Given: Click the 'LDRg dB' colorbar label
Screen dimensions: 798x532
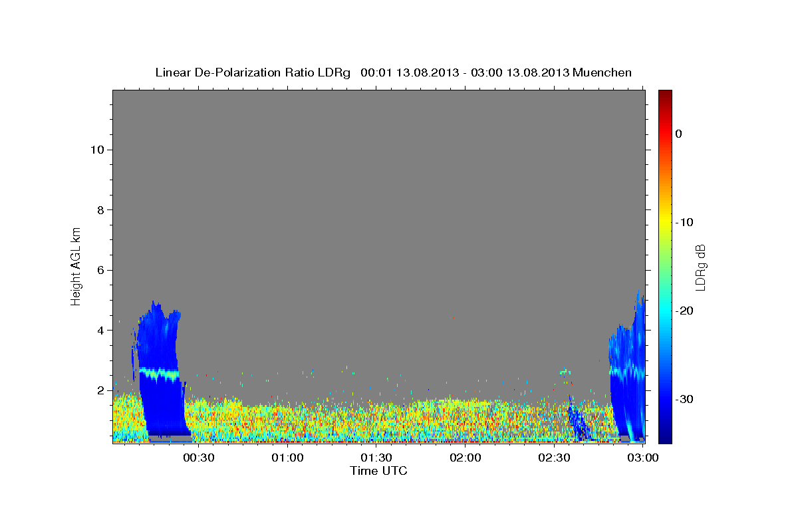Looking at the screenshot, I should click(700, 267).
